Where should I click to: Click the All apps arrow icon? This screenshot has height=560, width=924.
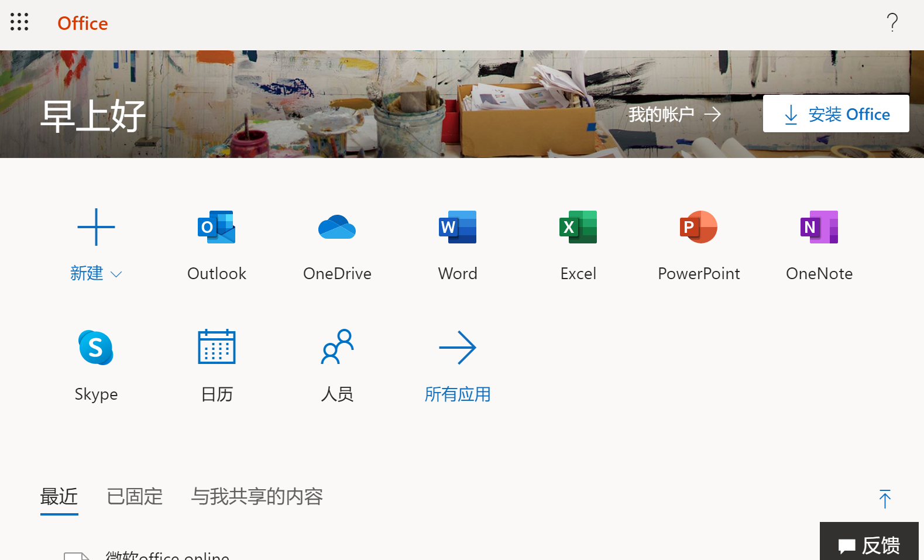coord(458,348)
